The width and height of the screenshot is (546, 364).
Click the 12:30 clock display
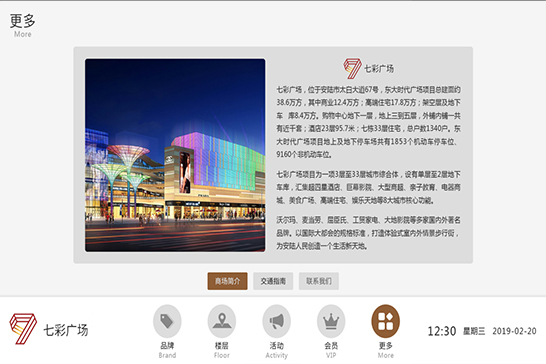click(x=442, y=331)
